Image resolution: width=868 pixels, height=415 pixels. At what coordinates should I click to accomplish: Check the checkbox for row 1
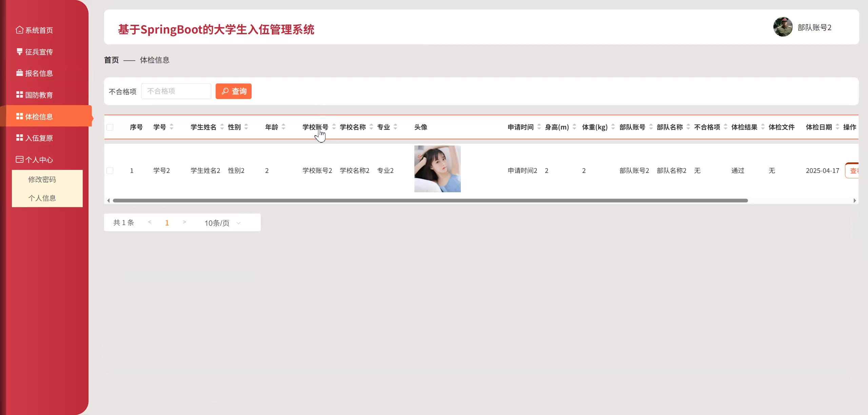click(x=110, y=171)
